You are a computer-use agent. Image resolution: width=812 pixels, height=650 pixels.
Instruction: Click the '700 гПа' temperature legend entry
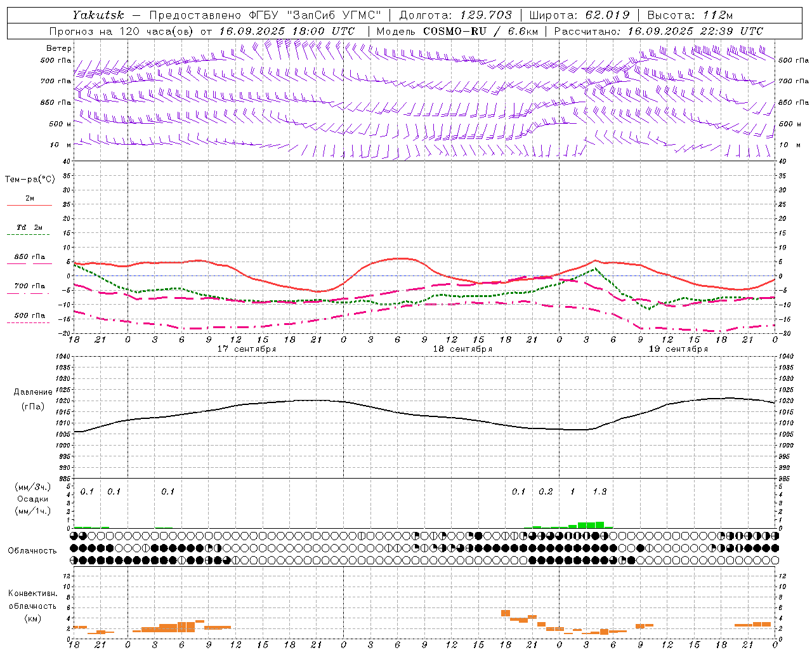pos(30,286)
